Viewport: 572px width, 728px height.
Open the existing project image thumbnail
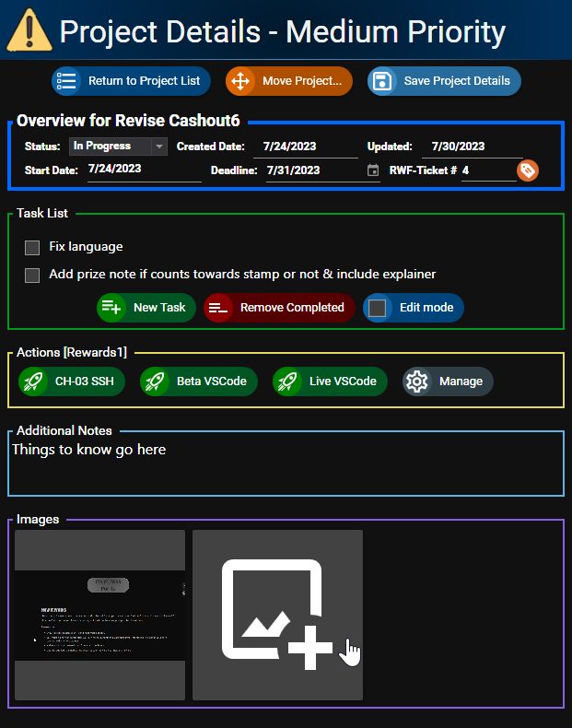pos(99,615)
